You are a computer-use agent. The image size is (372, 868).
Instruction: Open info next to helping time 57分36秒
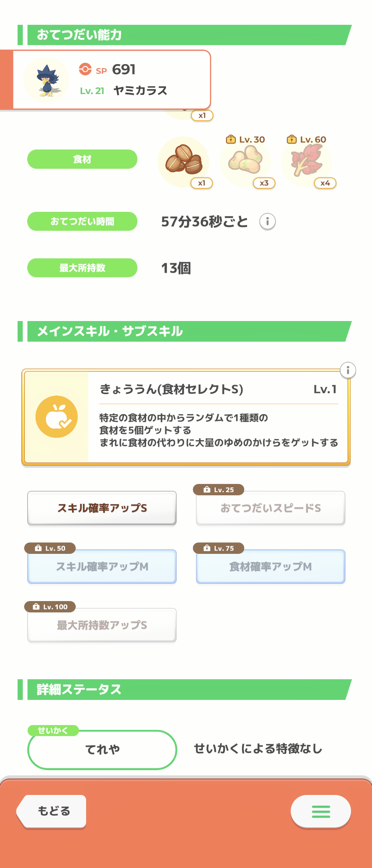pos(267,221)
